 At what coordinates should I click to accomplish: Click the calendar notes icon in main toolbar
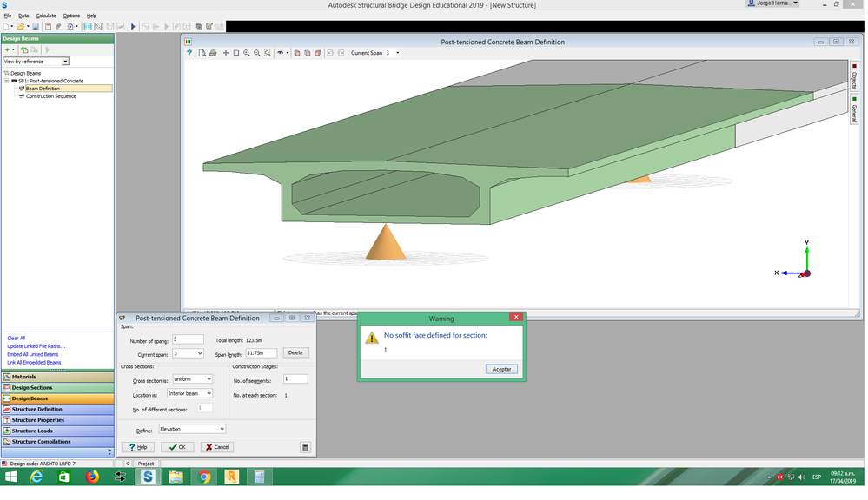click(48, 27)
